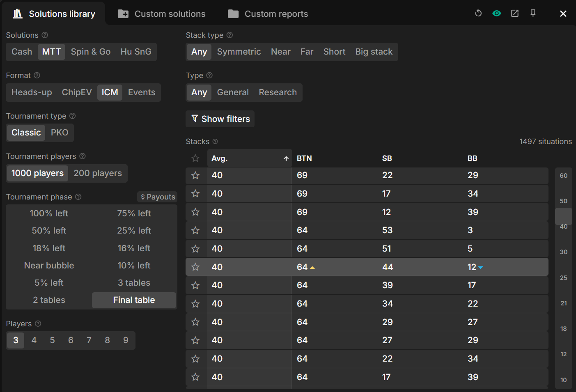Screen dimensions: 576x392
Task: Expand the Show filters section
Action: [x=220, y=119]
